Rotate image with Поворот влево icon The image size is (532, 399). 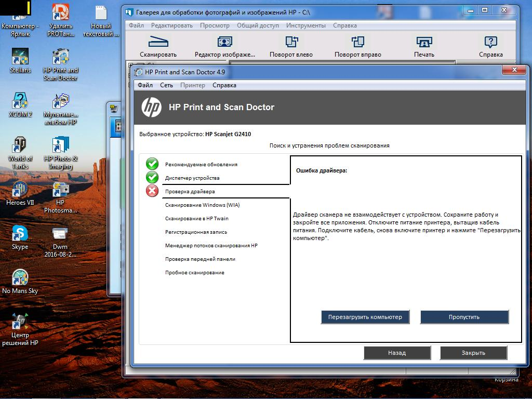[291, 42]
